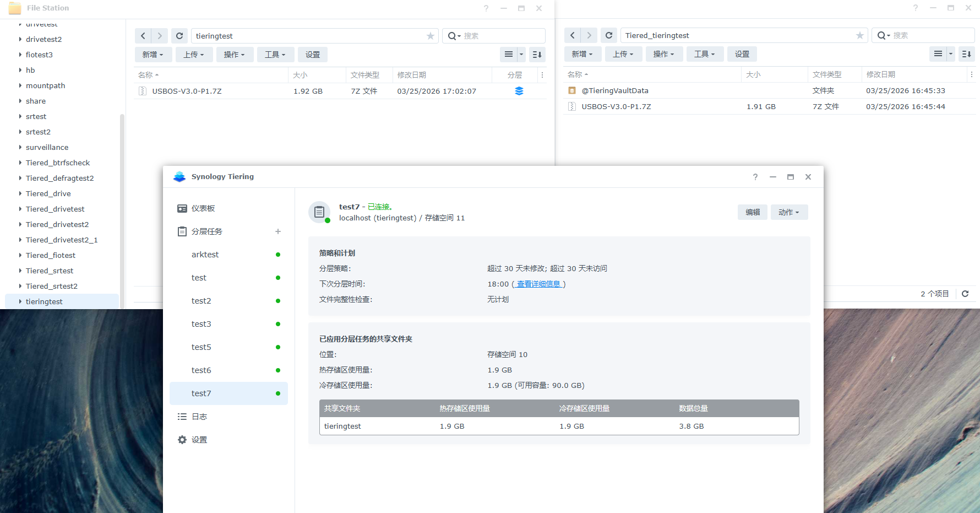Open the 仪表板 dashboard section
Screen dimensions: 980x513
tap(203, 208)
